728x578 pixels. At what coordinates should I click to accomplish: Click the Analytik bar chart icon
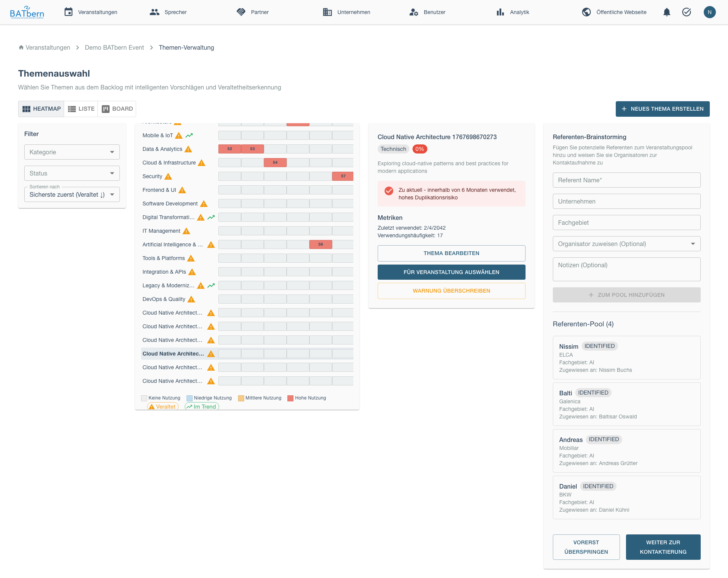click(x=500, y=12)
